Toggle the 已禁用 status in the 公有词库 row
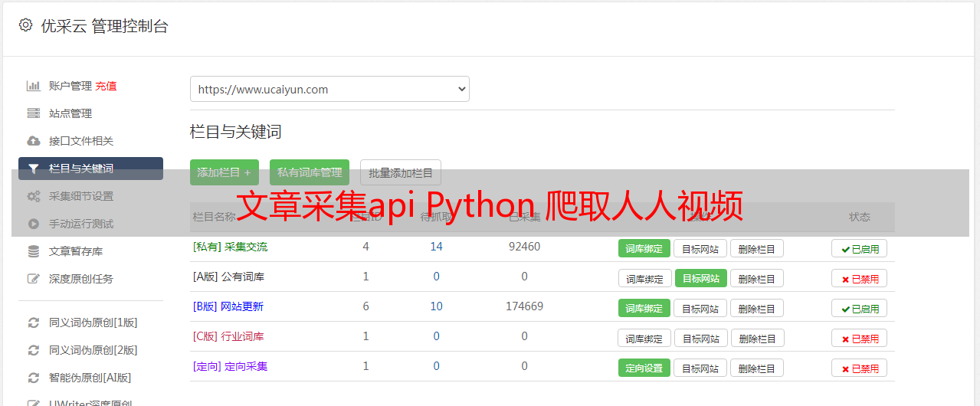 click(x=859, y=278)
